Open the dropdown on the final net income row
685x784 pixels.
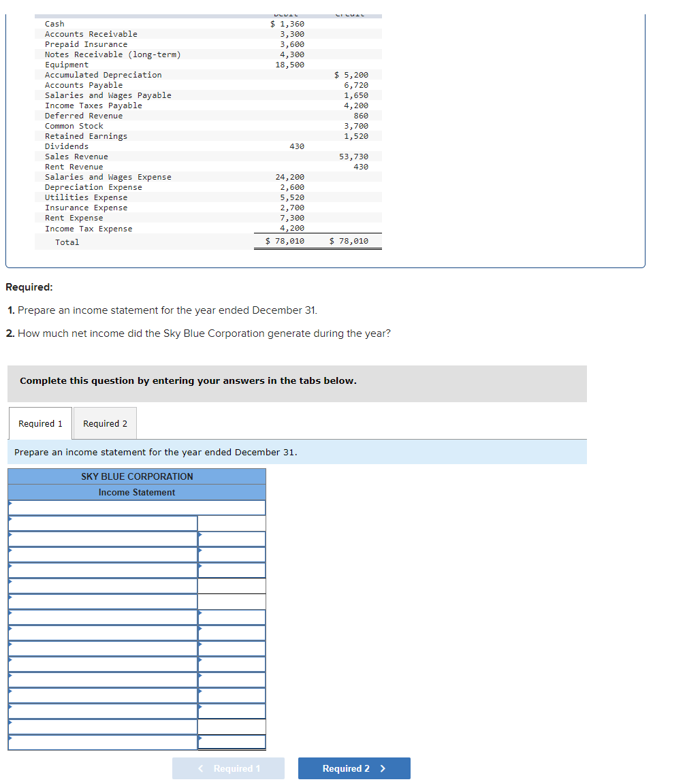click(102, 742)
